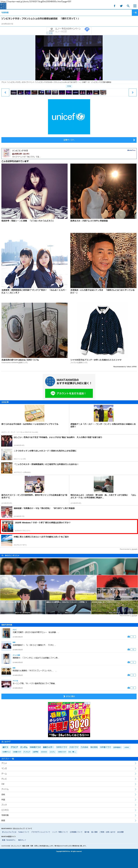138x868 pixels.
Task: Open the ニッカウヰスキー factory article row
Action: click(69, 468)
